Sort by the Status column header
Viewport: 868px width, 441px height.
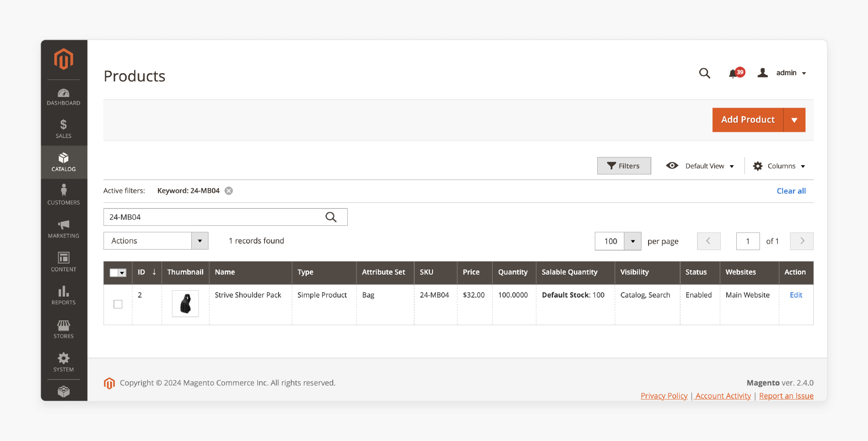pyautogui.click(x=700, y=272)
